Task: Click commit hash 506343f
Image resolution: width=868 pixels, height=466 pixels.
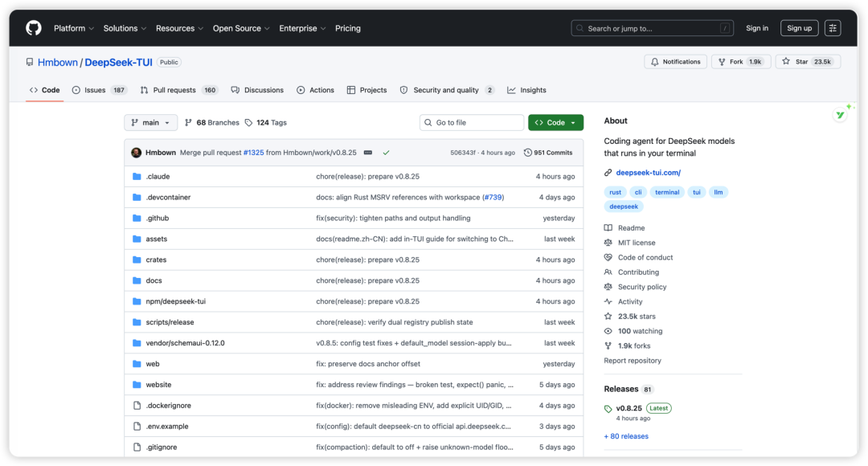Action: point(462,153)
